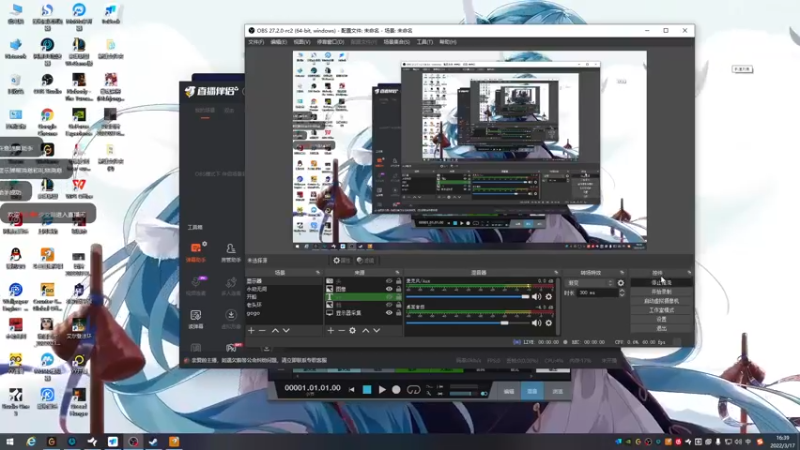This screenshot has width=800, height=450.
Task: Move selected source up
Action: [365, 331]
